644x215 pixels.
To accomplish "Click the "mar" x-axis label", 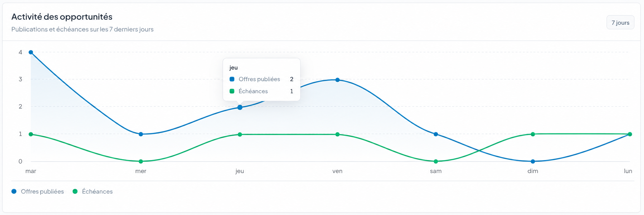I will [x=31, y=171].
